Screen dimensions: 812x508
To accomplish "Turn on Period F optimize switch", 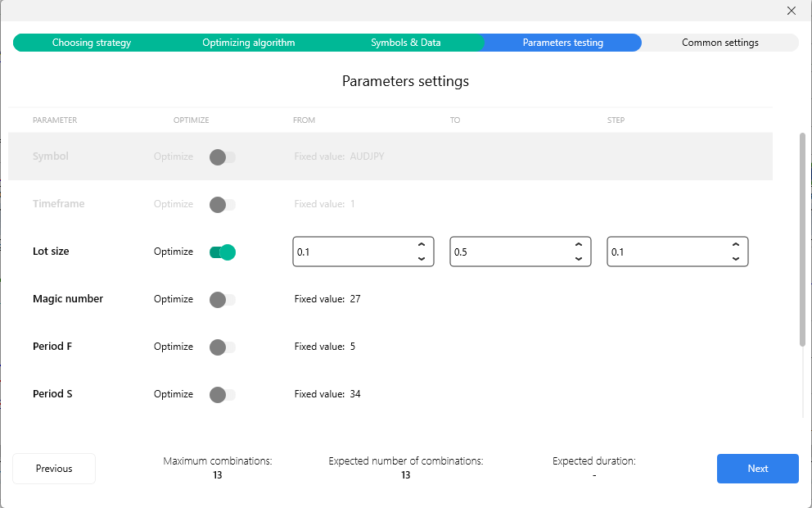I will coord(223,347).
